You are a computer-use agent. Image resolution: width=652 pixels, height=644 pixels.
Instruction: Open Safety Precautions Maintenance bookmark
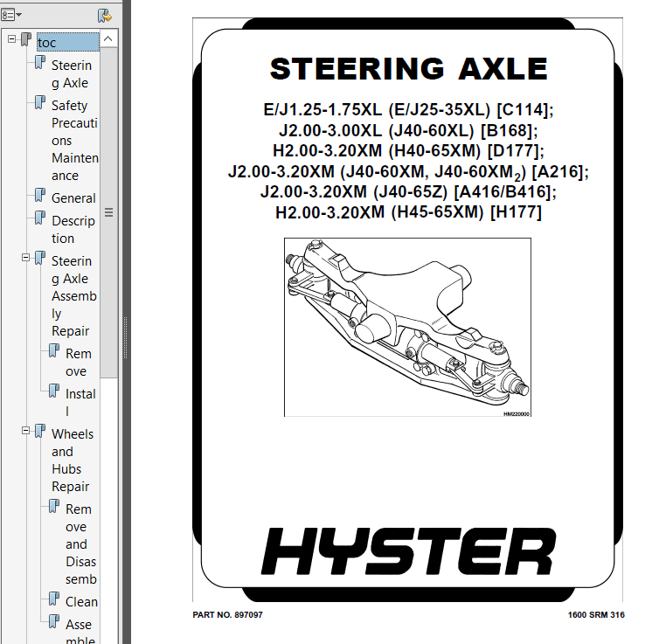tap(75, 141)
